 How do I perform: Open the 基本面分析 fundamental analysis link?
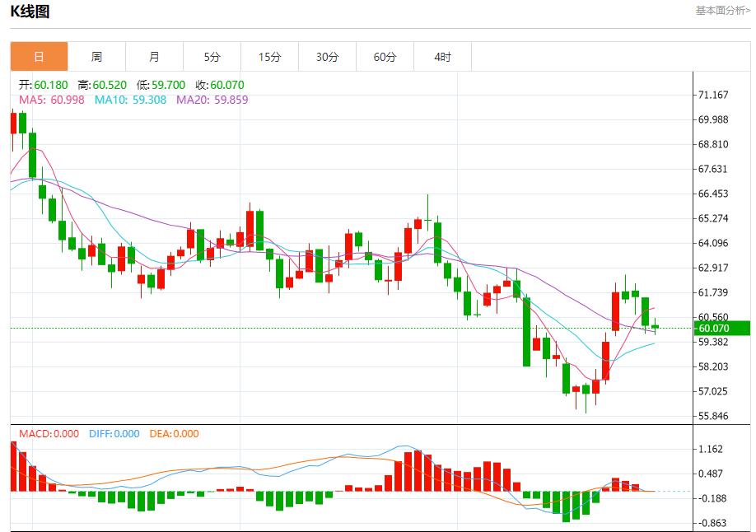[x=721, y=10]
